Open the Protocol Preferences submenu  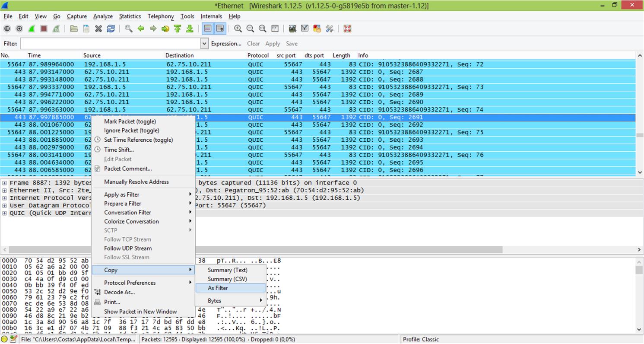tap(143, 283)
